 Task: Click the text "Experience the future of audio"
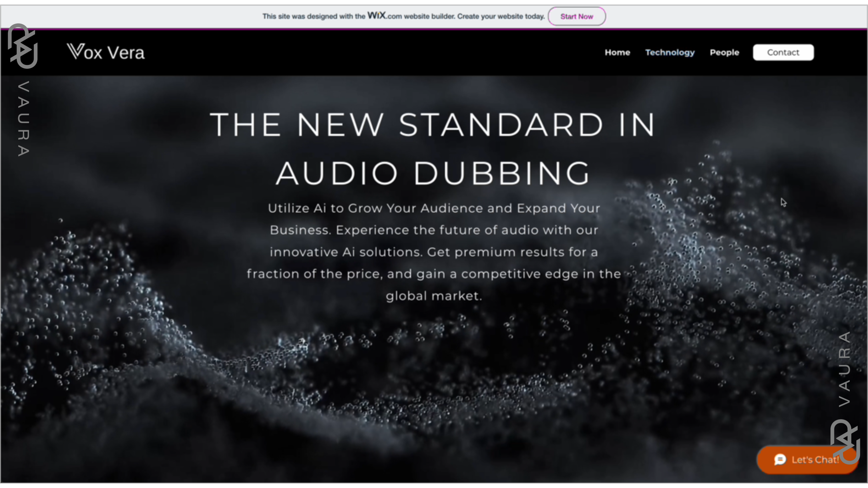[438, 230]
